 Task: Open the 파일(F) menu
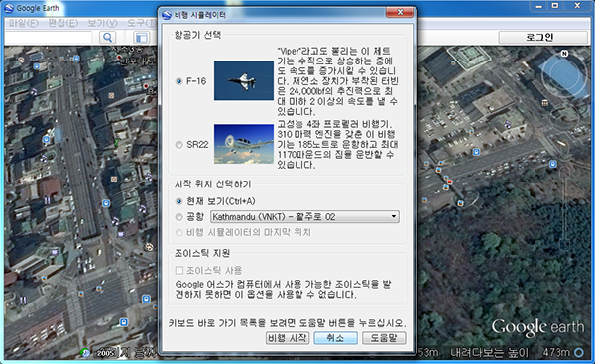click(x=23, y=23)
